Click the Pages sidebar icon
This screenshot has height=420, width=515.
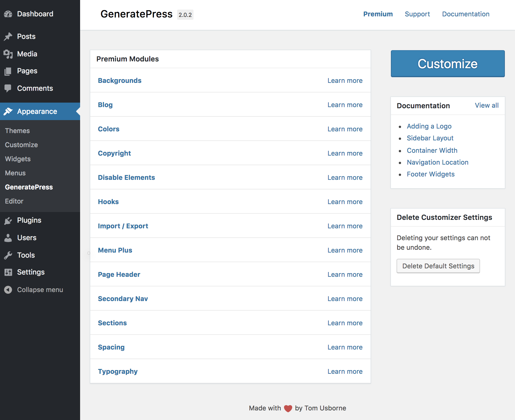8,71
